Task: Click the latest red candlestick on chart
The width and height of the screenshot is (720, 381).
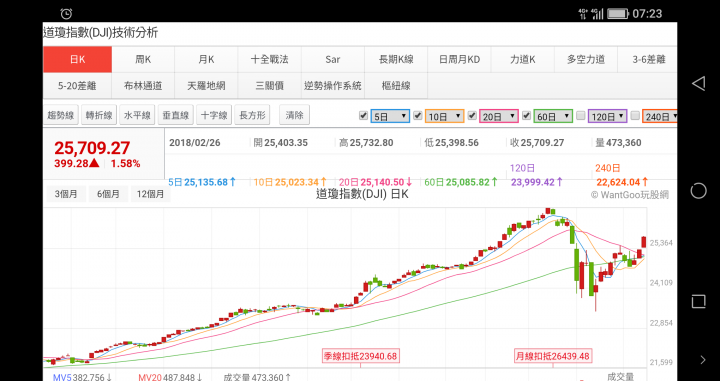Action: (x=644, y=242)
